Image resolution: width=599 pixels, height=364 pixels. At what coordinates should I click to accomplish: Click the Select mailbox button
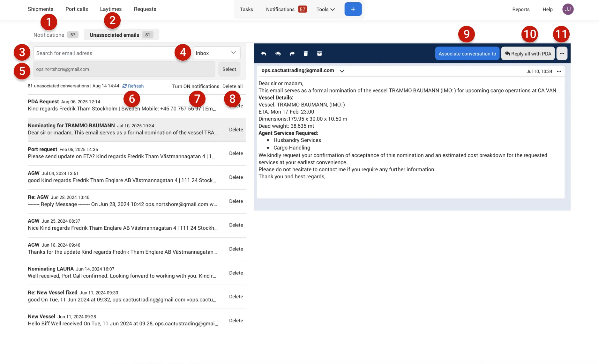pos(229,69)
